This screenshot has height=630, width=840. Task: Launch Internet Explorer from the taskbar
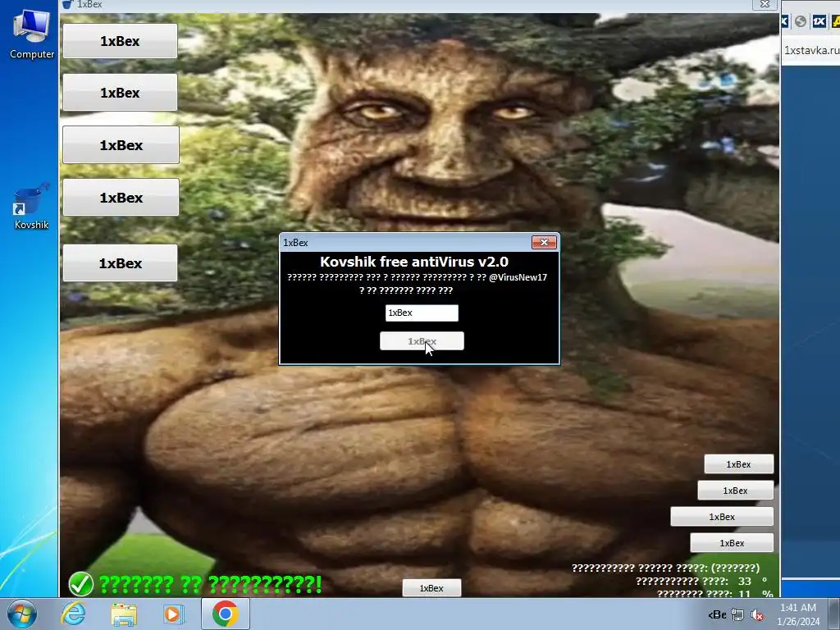73,614
